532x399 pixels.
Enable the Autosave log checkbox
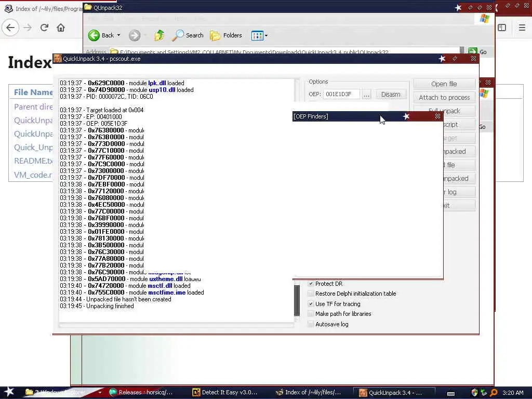pos(311,324)
